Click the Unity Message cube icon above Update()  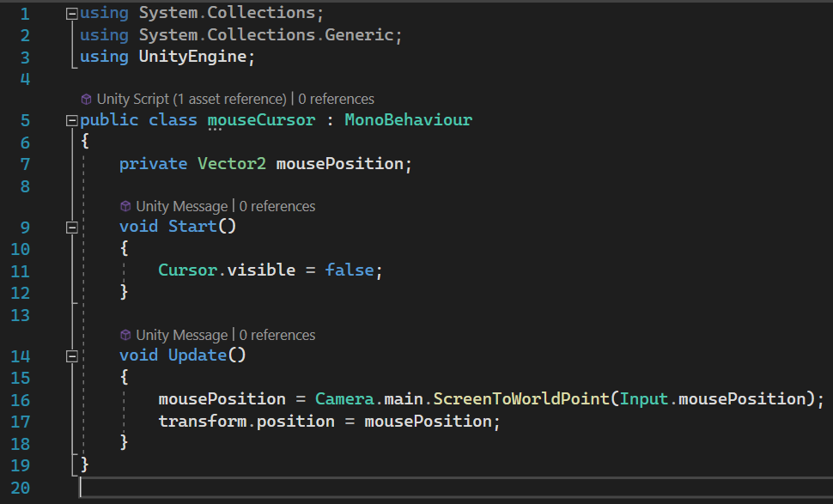click(125, 336)
